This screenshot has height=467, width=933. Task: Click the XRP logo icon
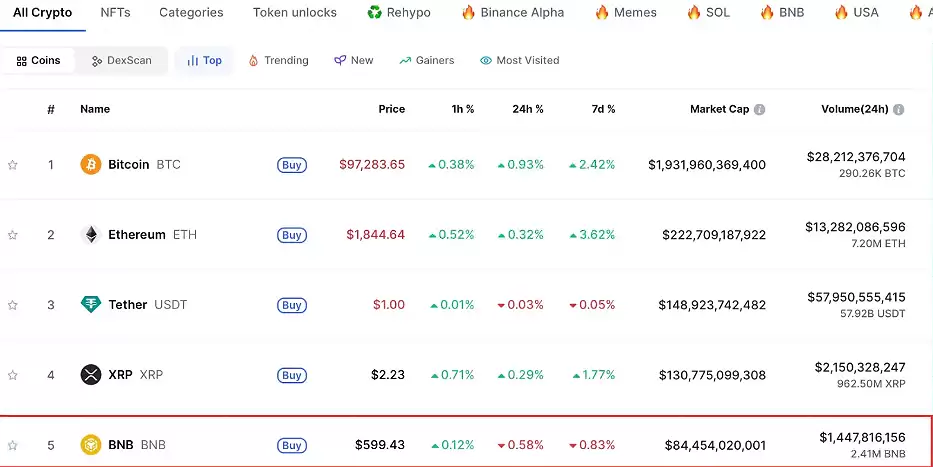tap(91, 375)
